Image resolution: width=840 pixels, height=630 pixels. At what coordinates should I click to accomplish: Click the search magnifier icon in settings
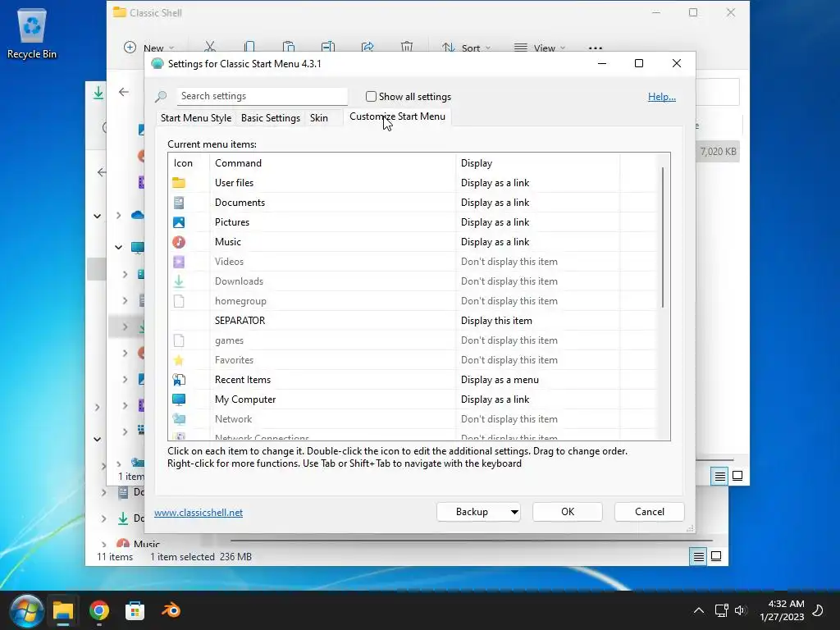click(x=161, y=97)
